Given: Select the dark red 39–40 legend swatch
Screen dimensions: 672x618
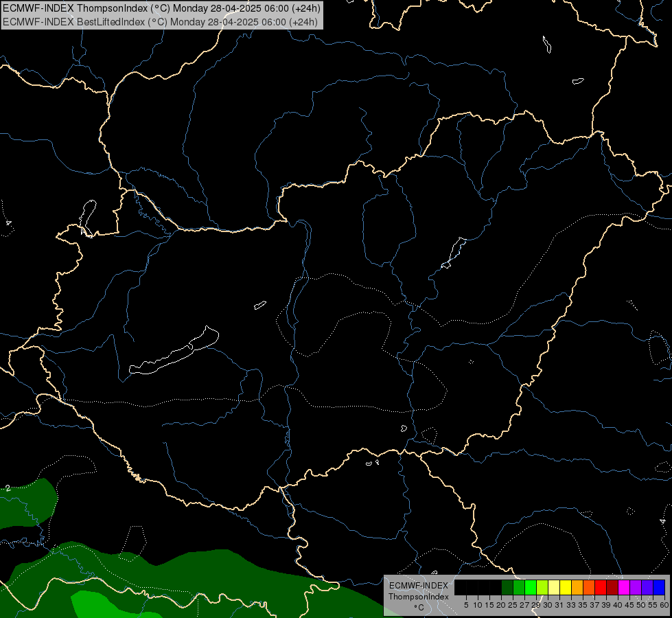Looking at the screenshot, I should [612, 587].
